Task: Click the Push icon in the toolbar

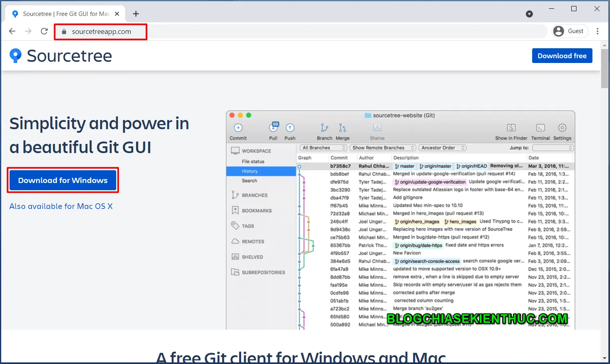Action: (290, 128)
